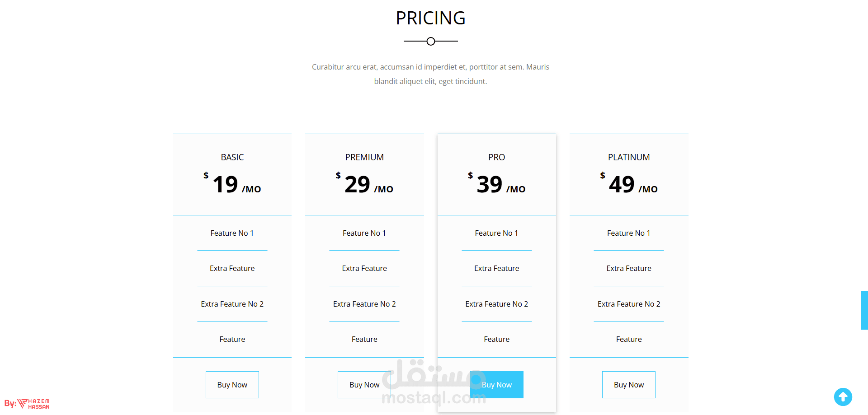868x415 pixels.
Task: Select the PRO plan title
Action: click(x=496, y=157)
